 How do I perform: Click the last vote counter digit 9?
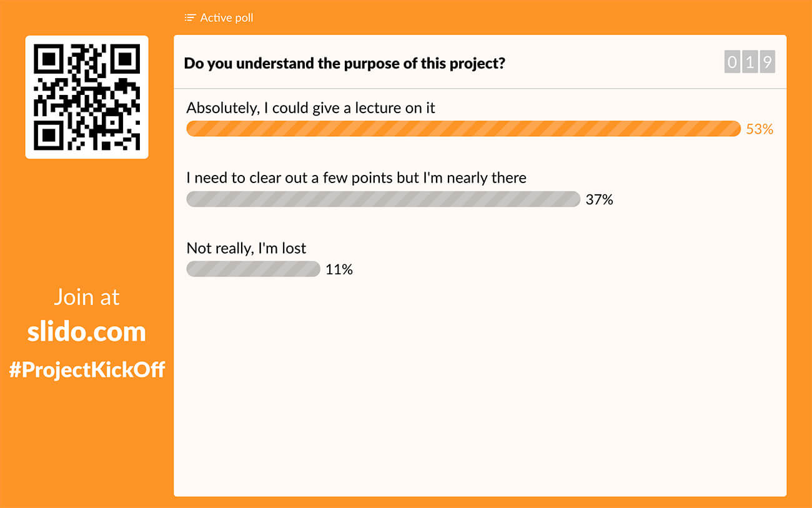[767, 62]
